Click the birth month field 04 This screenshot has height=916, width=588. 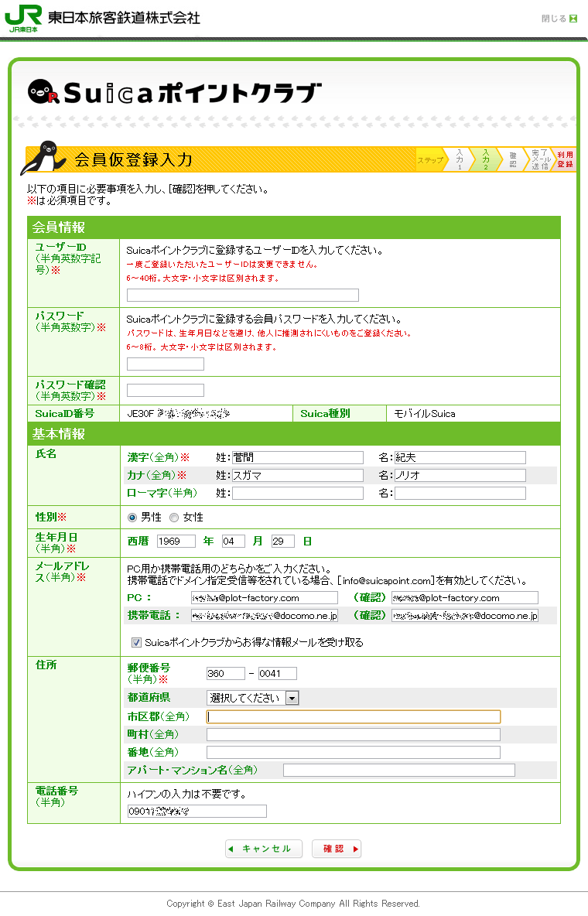point(233,542)
